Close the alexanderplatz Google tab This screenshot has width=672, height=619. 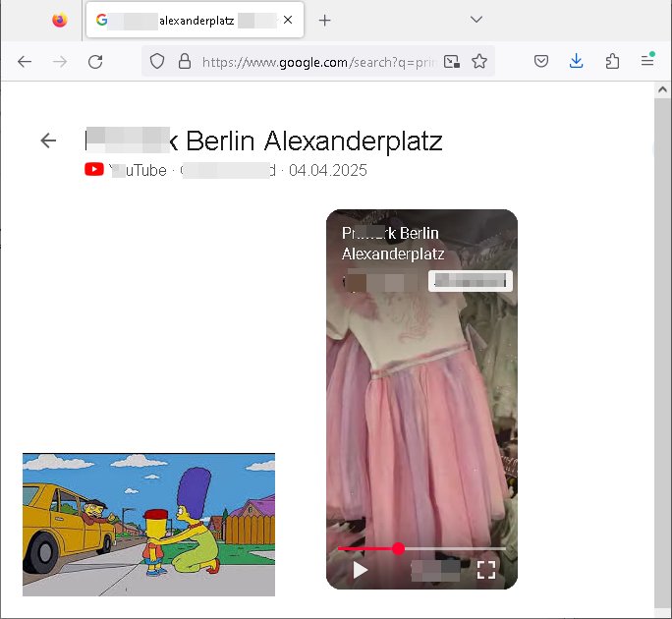pos(287,20)
